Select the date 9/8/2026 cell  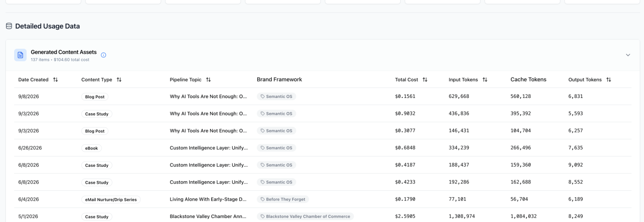pyautogui.click(x=29, y=96)
